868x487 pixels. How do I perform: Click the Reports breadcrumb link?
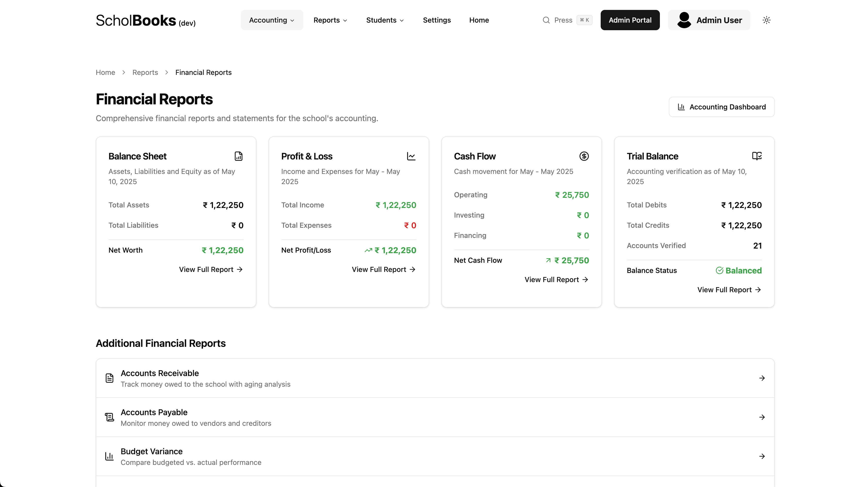point(145,72)
